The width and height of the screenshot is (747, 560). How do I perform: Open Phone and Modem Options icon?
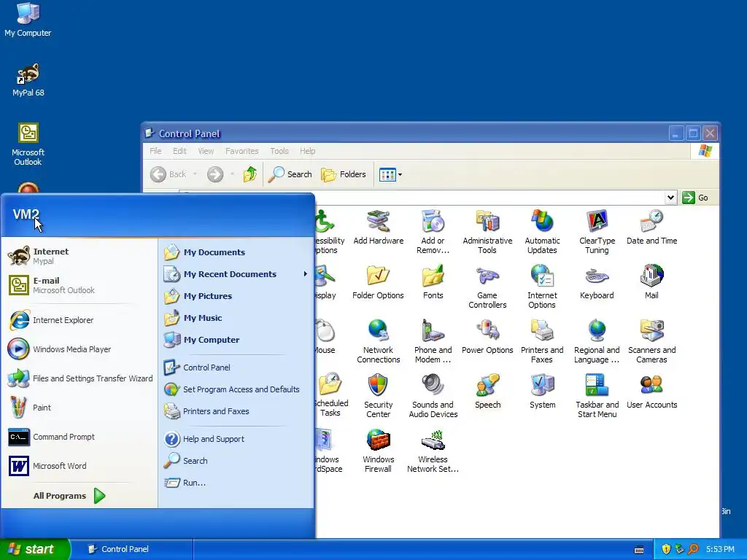[x=433, y=342]
